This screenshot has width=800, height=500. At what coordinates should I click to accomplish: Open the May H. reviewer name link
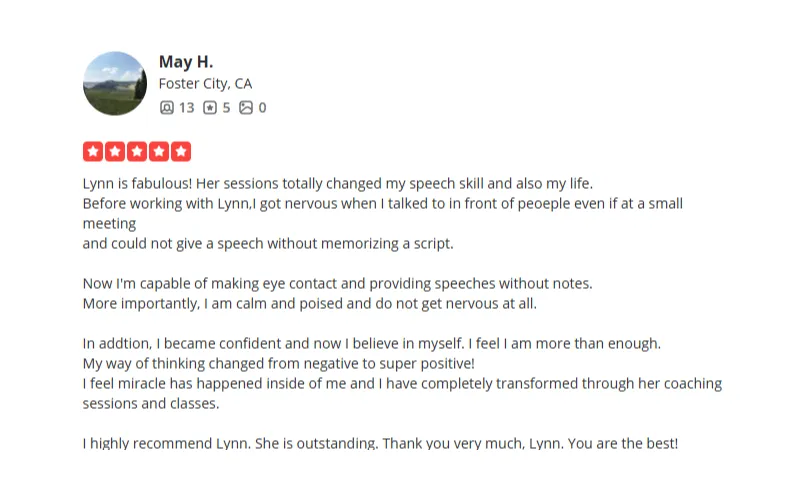tap(186, 62)
